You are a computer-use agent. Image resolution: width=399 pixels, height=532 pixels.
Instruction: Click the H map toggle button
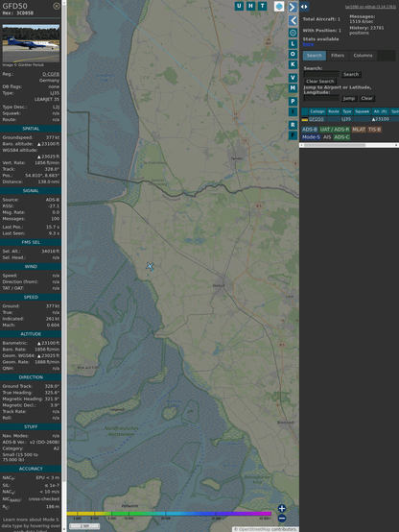click(x=250, y=6)
